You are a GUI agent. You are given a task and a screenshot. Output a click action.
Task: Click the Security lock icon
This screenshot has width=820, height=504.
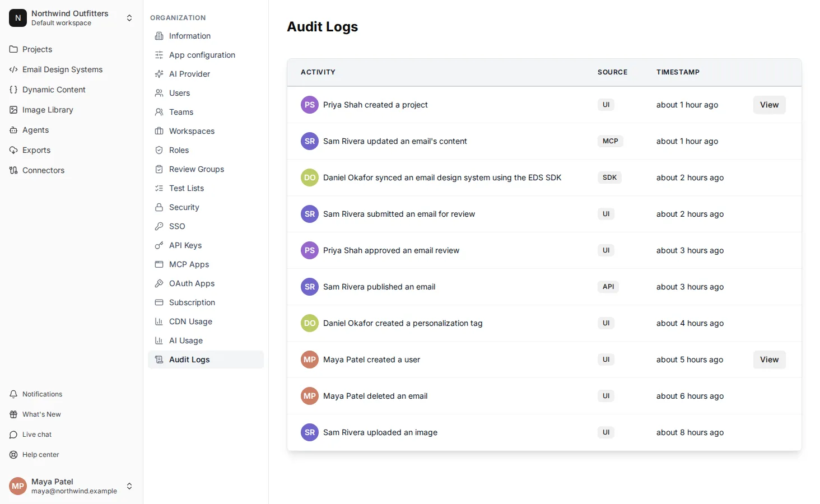[159, 207]
